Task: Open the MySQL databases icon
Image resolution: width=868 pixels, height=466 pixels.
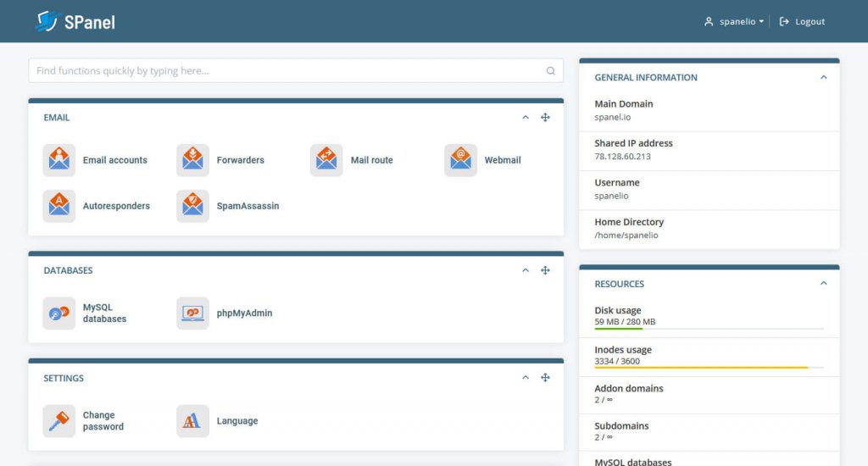Action: coord(59,313)
